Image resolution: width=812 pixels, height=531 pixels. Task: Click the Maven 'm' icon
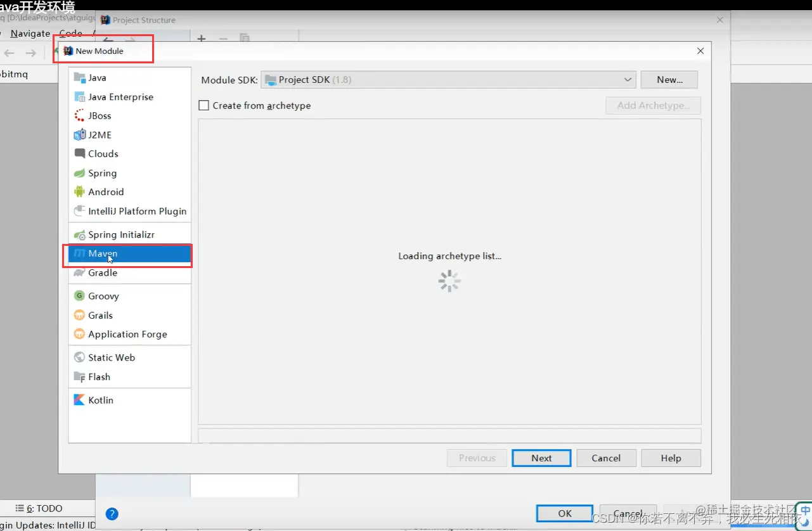tap(79, 253)
